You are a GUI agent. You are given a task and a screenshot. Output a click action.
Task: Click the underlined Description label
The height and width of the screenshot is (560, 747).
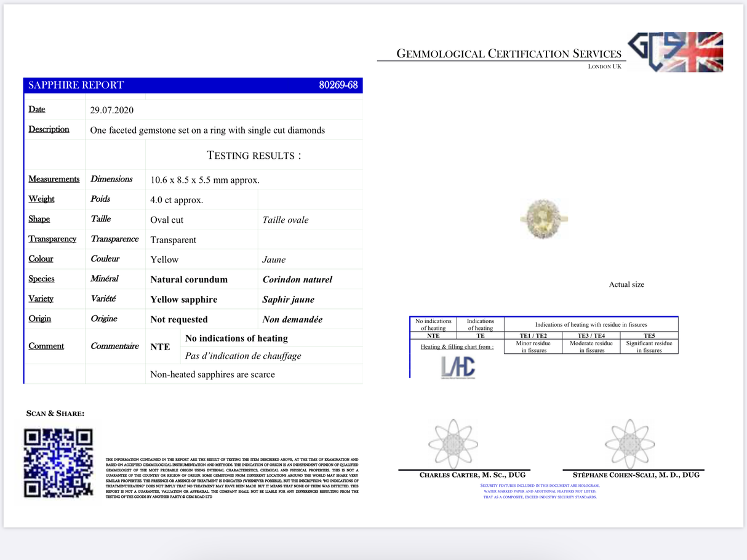49,129
